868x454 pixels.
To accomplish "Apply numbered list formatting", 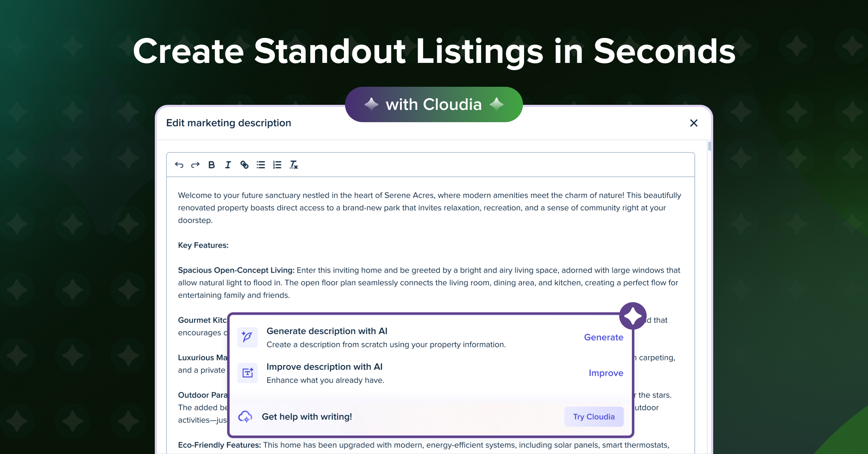I will (277, 165).
